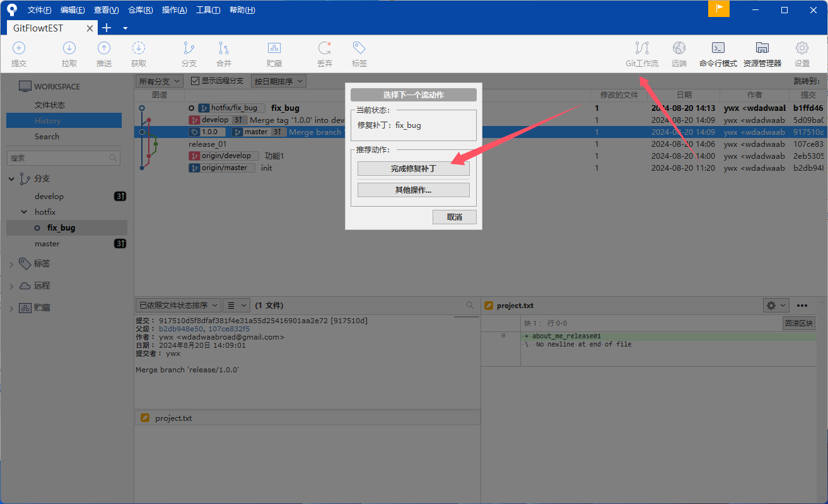Open the 贮藏 (Stash) toolbar icon
The height and width of the screenshot is (504, 828).
point(274,49)
